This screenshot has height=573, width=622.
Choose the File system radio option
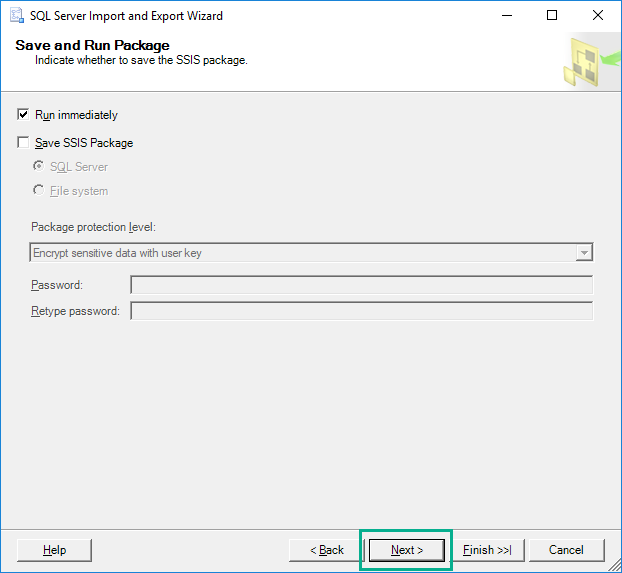(39, 191)
